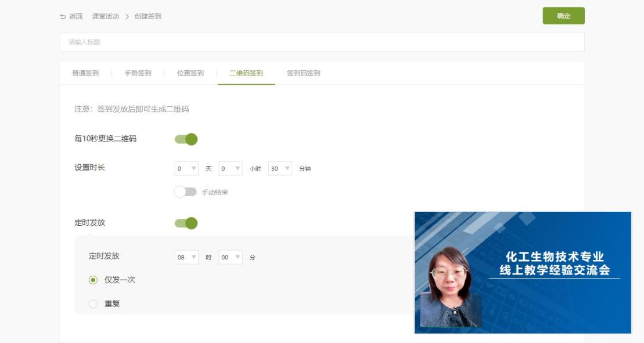
Task: Select the 重复 radio option
Action: (93, 304)
